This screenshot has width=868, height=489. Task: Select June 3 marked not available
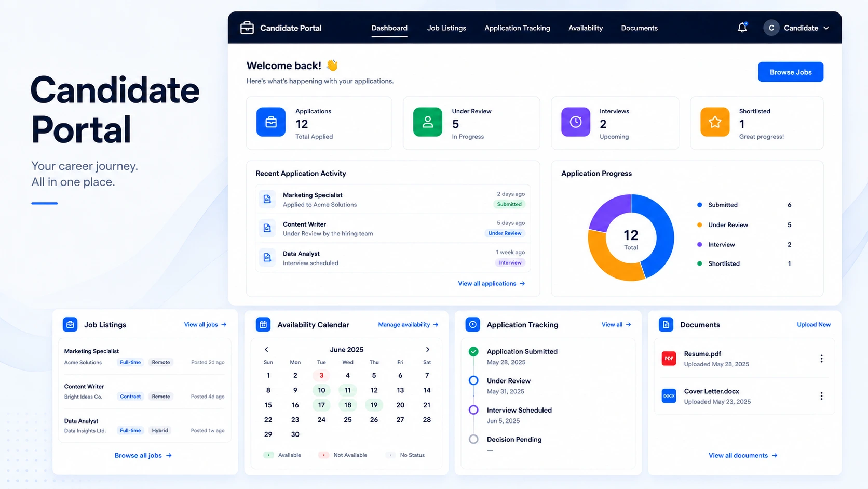tap(321, 375)
